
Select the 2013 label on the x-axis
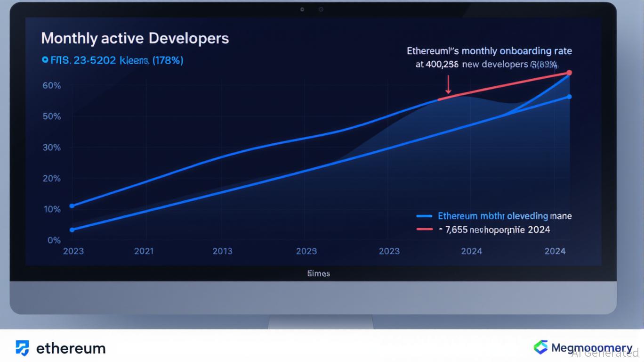point(222,251)
